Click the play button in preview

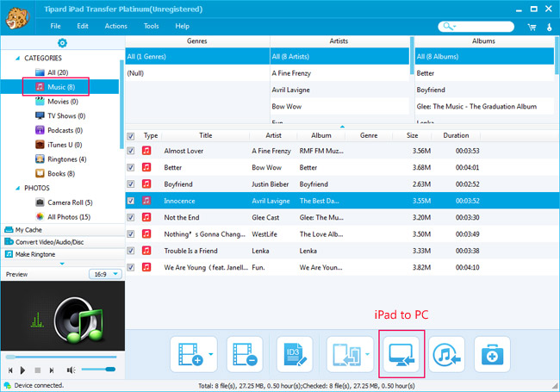tap(23, 370)
